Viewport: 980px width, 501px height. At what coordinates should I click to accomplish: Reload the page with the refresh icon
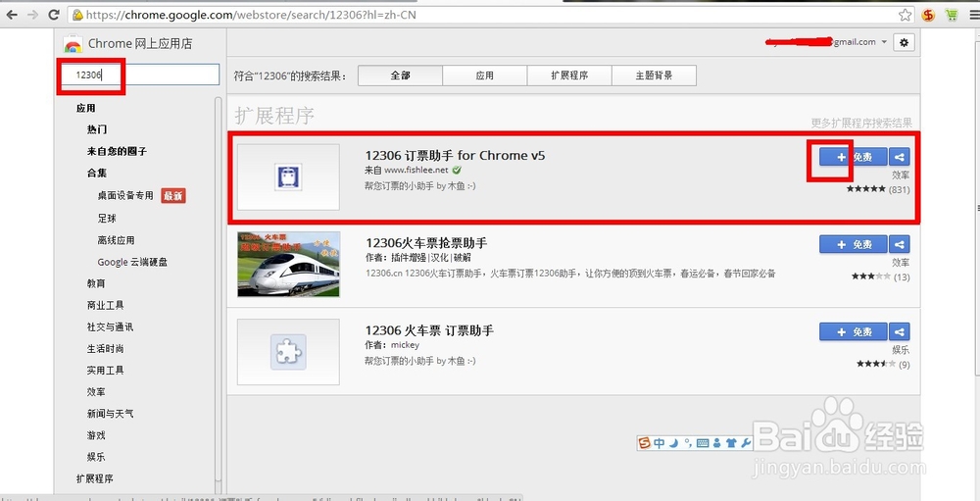point(54,14)
